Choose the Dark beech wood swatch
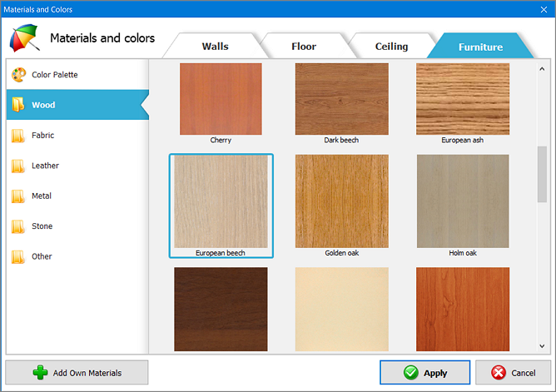 (x=342, y=99)
